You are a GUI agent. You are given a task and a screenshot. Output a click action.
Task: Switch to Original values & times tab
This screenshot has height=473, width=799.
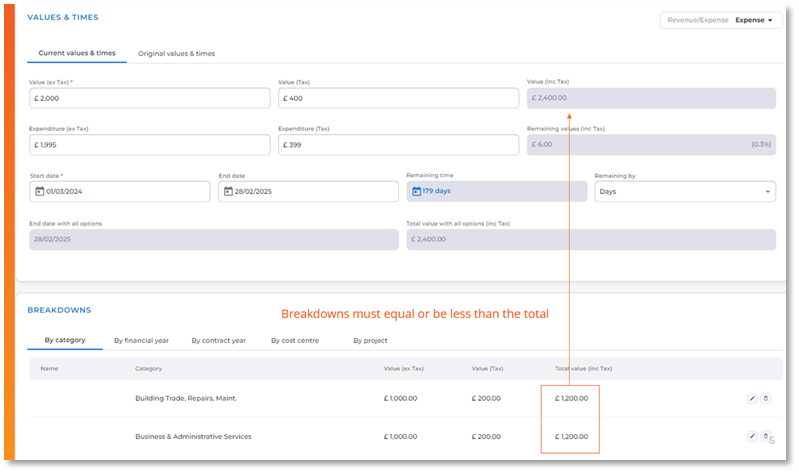pos(176,54)
